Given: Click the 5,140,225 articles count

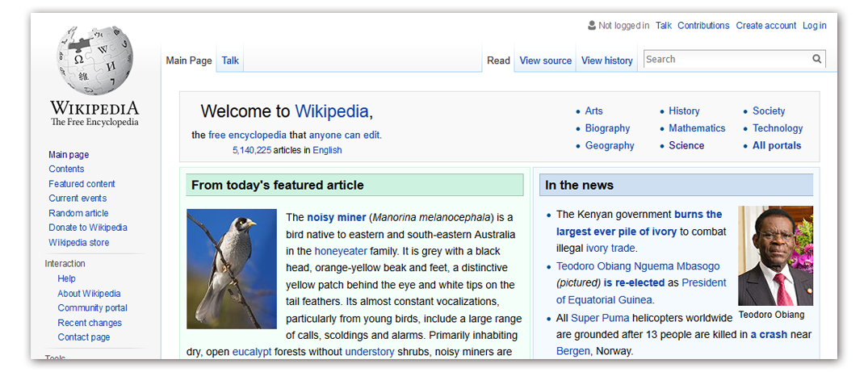Looking at the screenshot, I should coord(252,150).
